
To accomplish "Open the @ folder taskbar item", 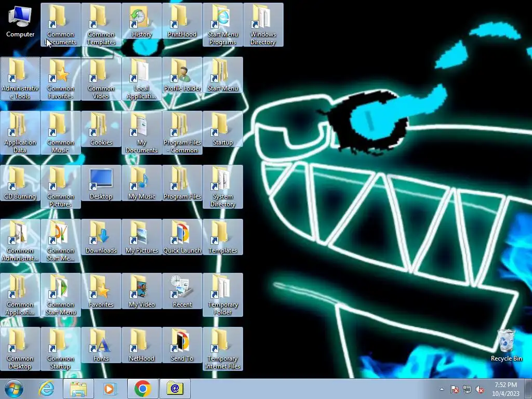I will (175, 389).
